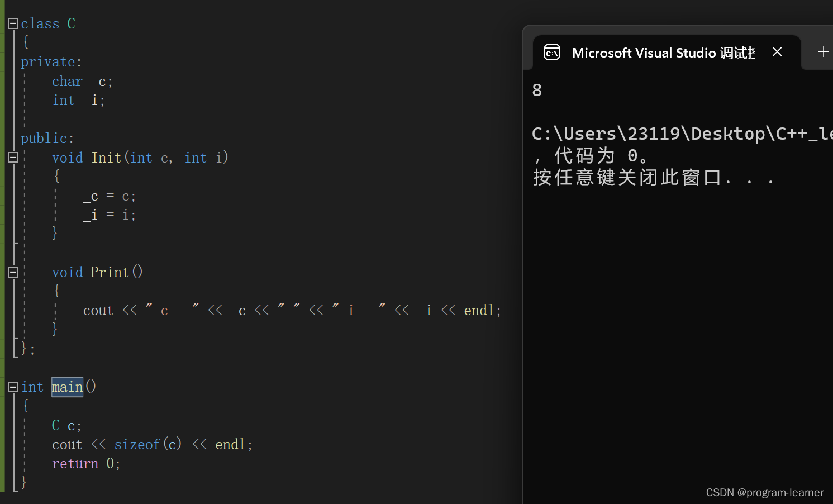Screen dimensions: 833x504
Task: Click the '按任意键关闭此窗口' console line
Action: click(x=654, y=178)
